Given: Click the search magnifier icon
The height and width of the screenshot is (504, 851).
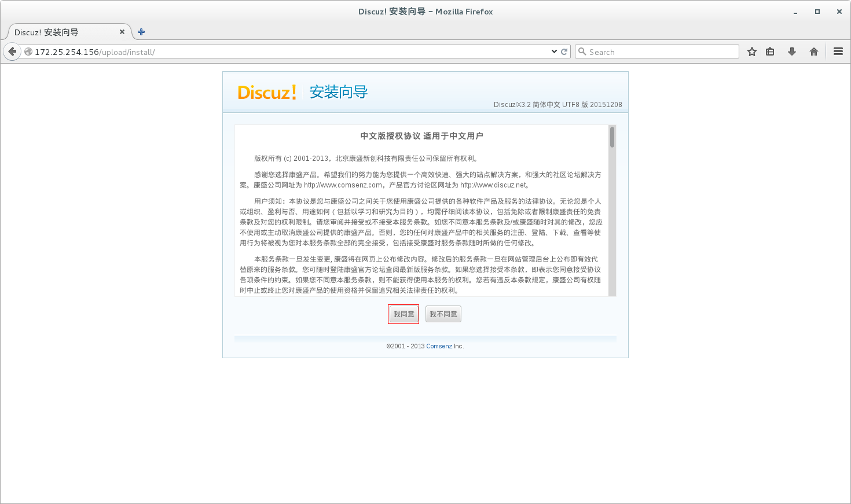Looking at the screenshot, I should click(x=582, y=51).
